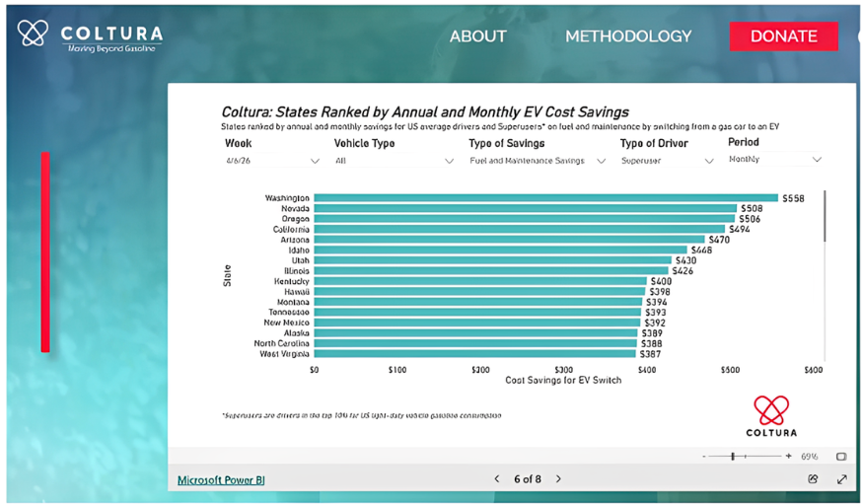Click the $387 data label
This screenshot has width=862, height=504.
click(x=650, y=354)
